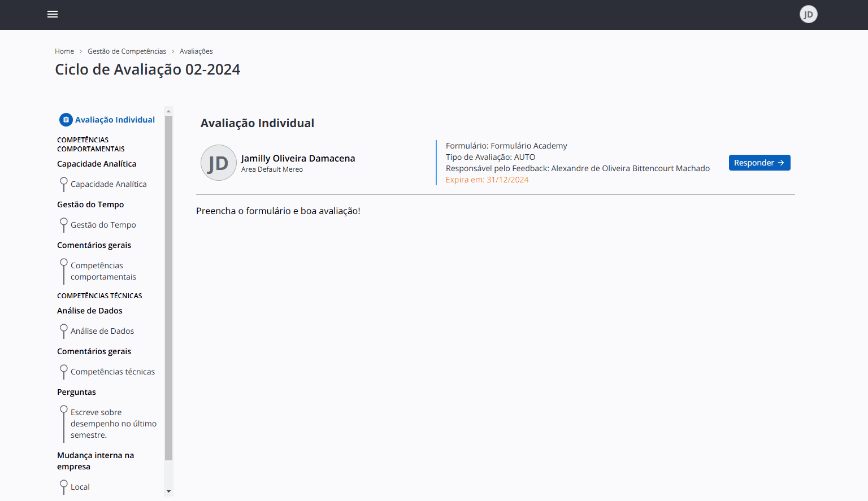This screenshot has height=501, width=868.
Task: Click the Competências técnicas step marker
Action: pos(64,369)
